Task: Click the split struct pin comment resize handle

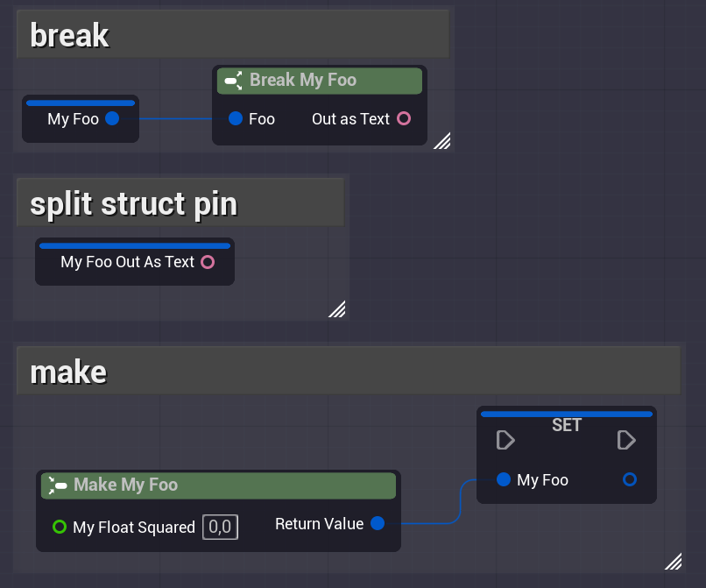Action: click(336, 309)
